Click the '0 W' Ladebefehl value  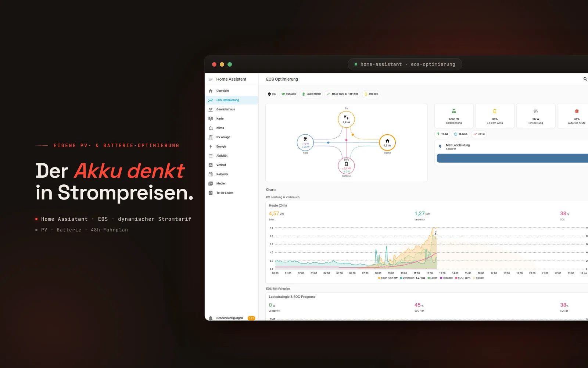pos(272,305)
